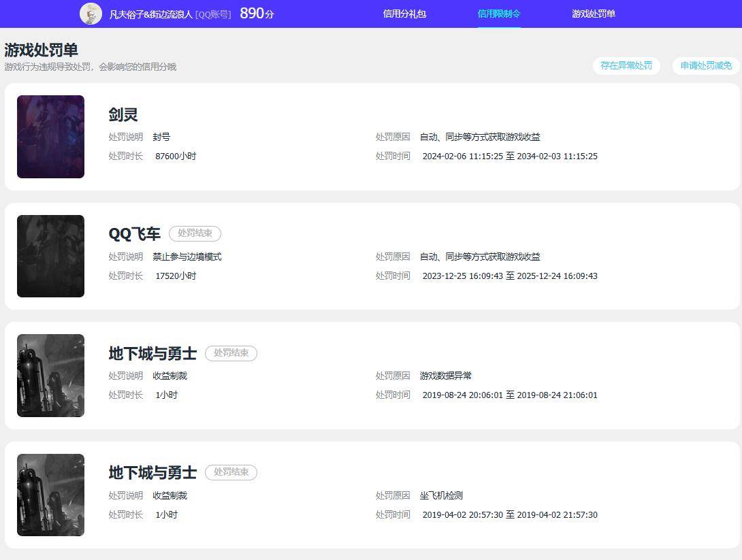Image resolution: width=742 pixels, height=560 pixels.
Task: Click the 处罚结束 badge on QQ飞车
Action: (x=195, y=233)
